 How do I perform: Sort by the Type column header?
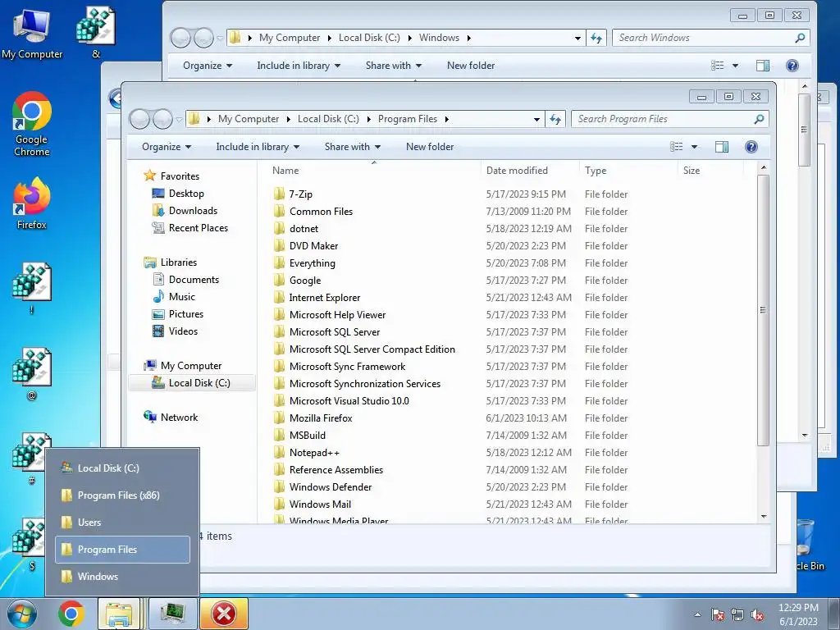point(596,171)
